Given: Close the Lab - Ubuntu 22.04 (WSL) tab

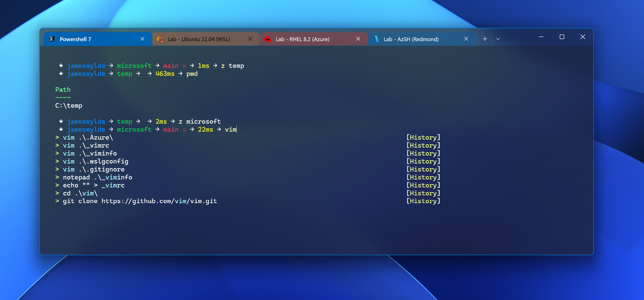Looking at the screenshot, I should pyautogui.click(x=250, y=39).
